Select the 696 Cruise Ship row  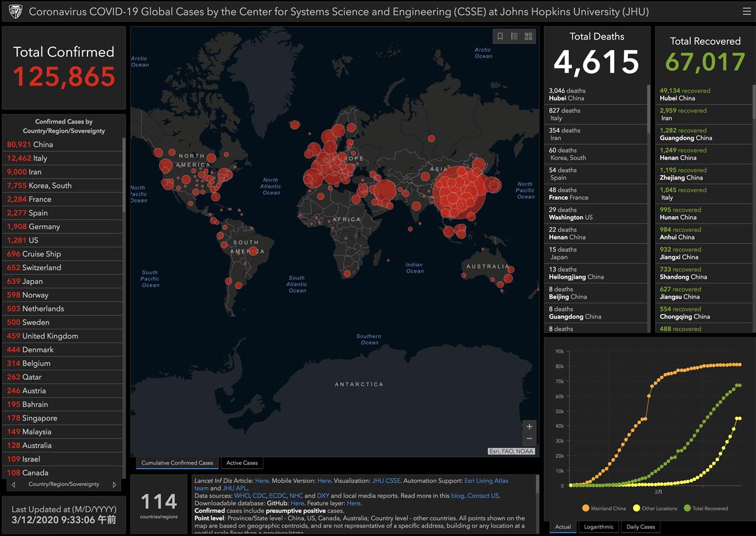tap(64, 254)
